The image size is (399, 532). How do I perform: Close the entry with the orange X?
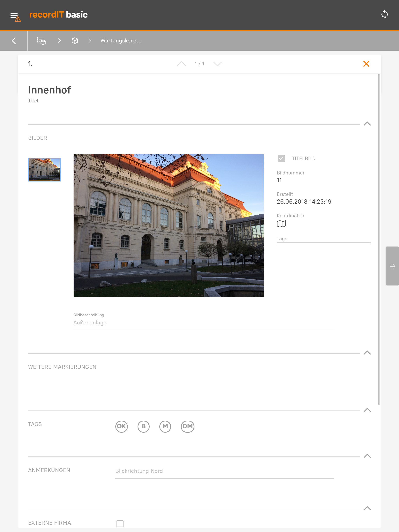coord(366,64)
